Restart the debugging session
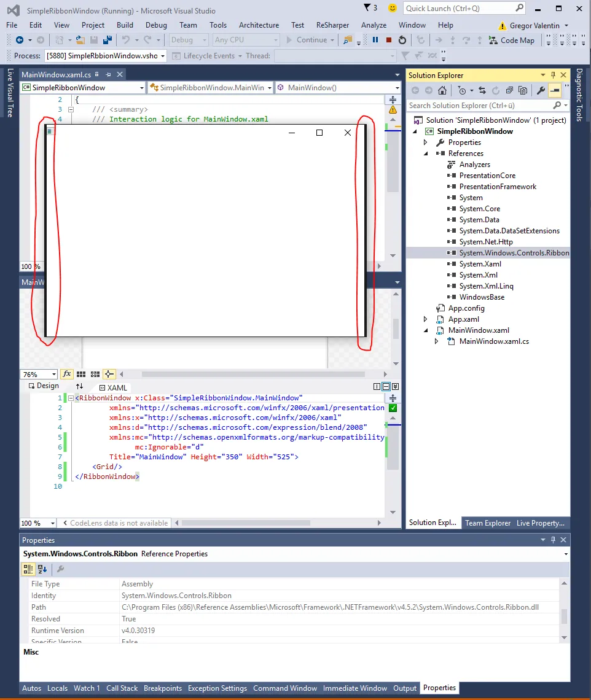 click(x=402, y=40)
